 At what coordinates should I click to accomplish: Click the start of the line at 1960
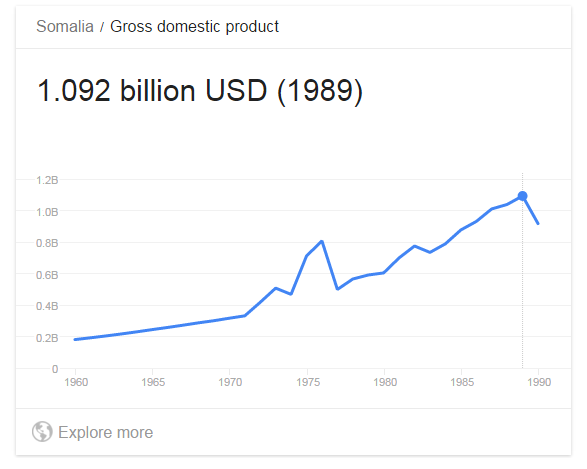(76, 339)
